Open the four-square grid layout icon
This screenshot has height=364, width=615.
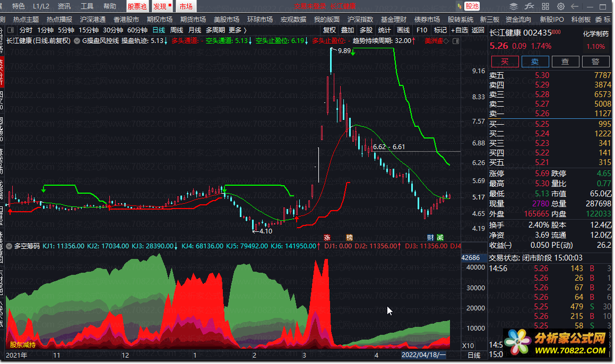(x=545, y=6)
